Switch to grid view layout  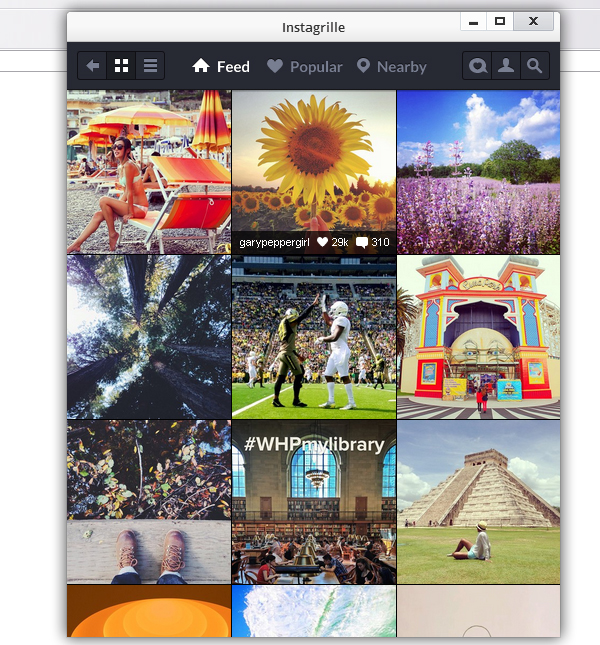121,65
